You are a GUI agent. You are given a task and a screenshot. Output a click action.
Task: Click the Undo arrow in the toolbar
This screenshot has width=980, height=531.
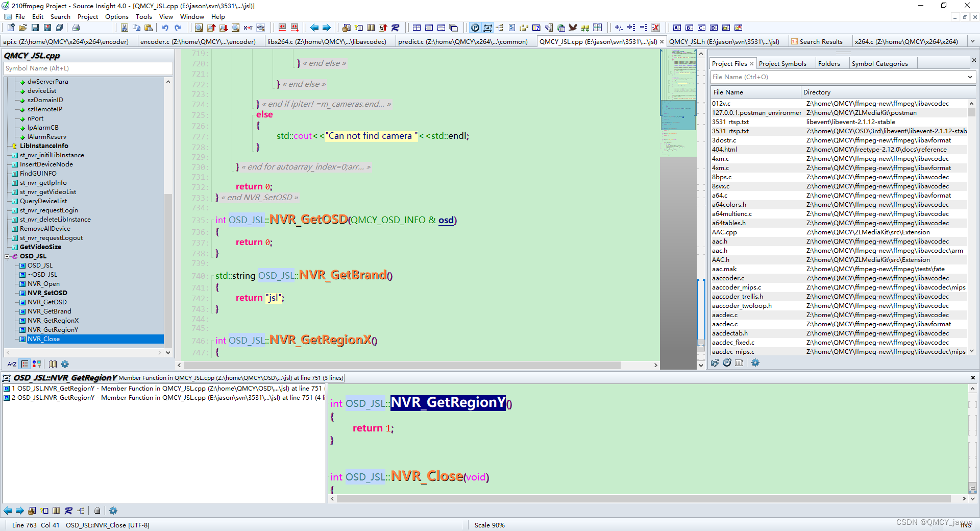coord(165,28)
